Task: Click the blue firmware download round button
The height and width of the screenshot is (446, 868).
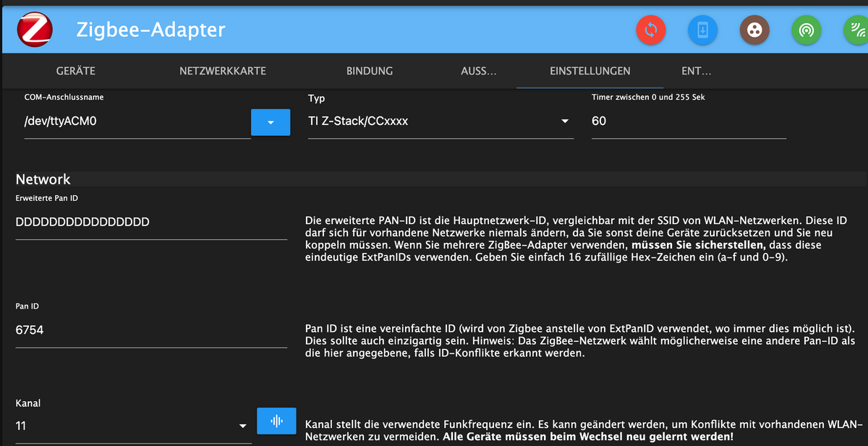Action: click(x=702, y=30)
